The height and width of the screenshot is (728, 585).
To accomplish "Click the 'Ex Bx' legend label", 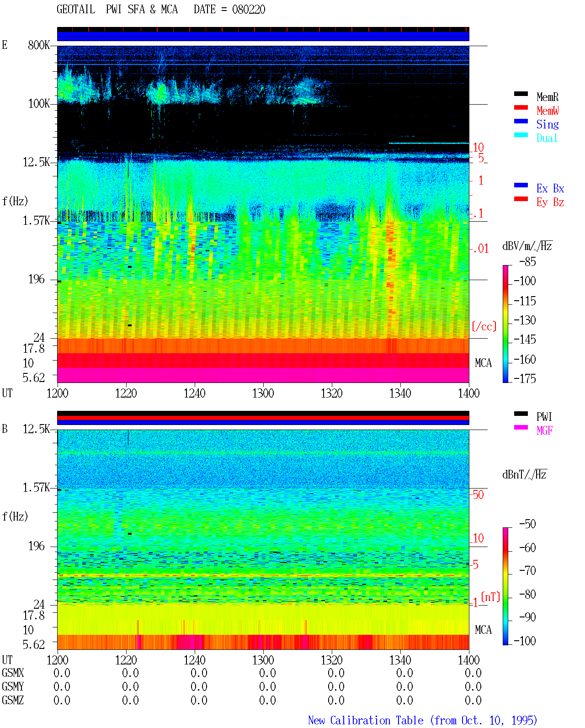I will (x=550, y=188).
